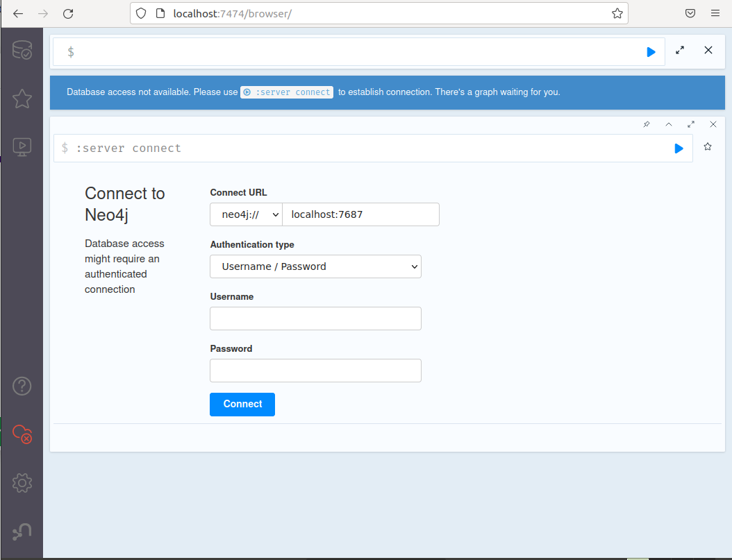Collapse the :server connect frame

click(x=669, y=124)
